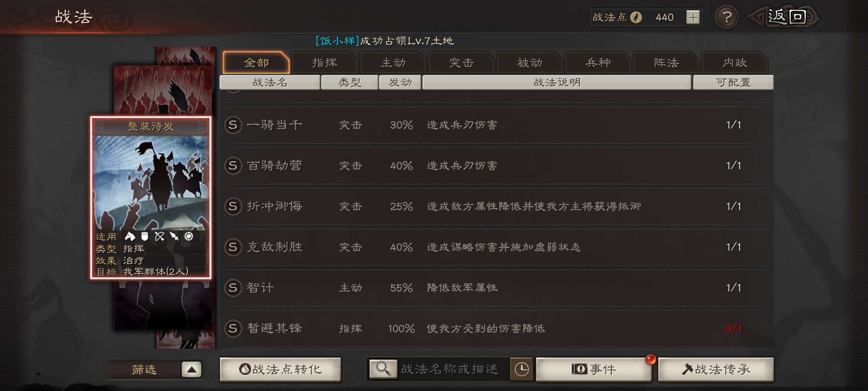Open the 事件 events button
This screenshot has width=868, height=391.
pos(594,369)
